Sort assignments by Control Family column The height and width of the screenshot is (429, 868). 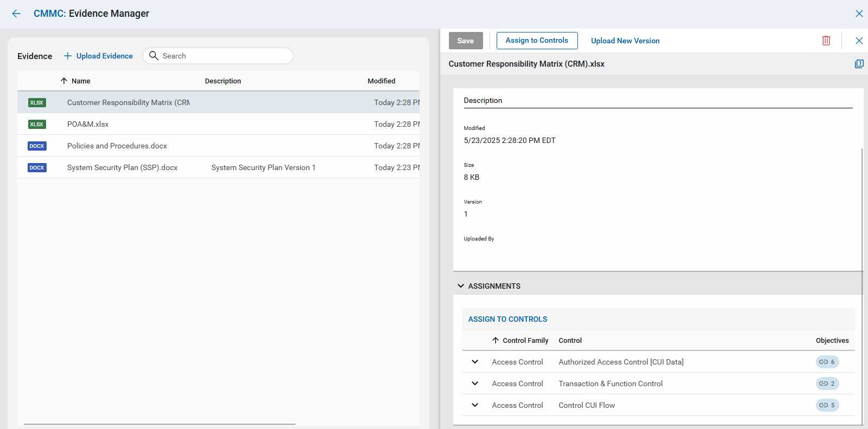tap(525, 340)
